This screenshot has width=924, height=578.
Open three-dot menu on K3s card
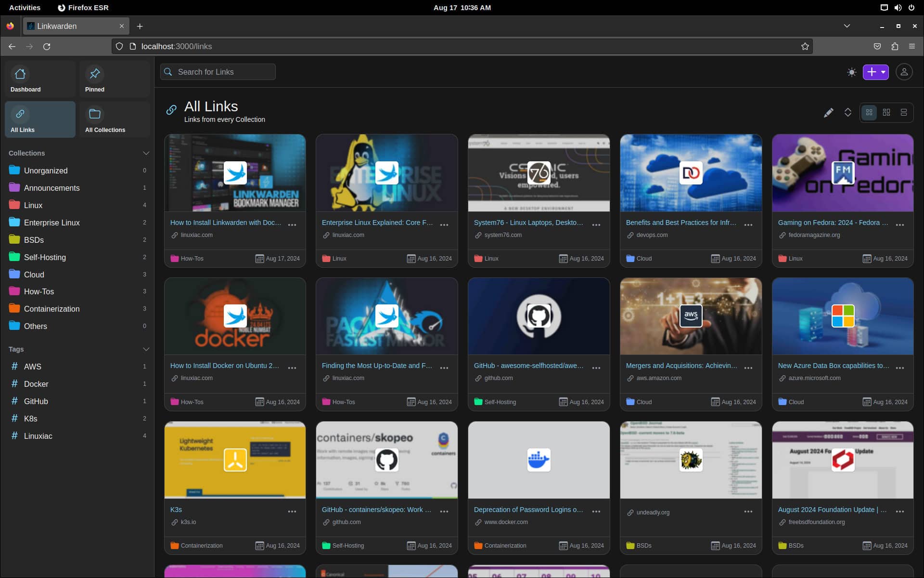292,512
